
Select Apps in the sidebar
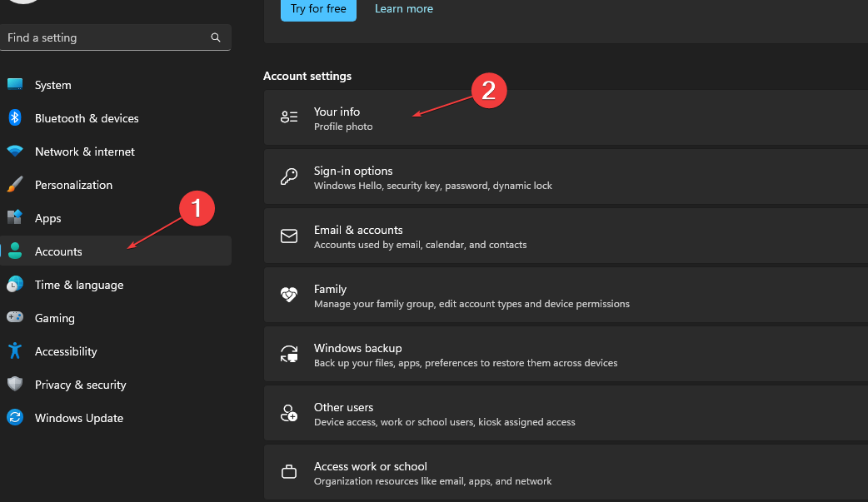(x=47, y=217)
